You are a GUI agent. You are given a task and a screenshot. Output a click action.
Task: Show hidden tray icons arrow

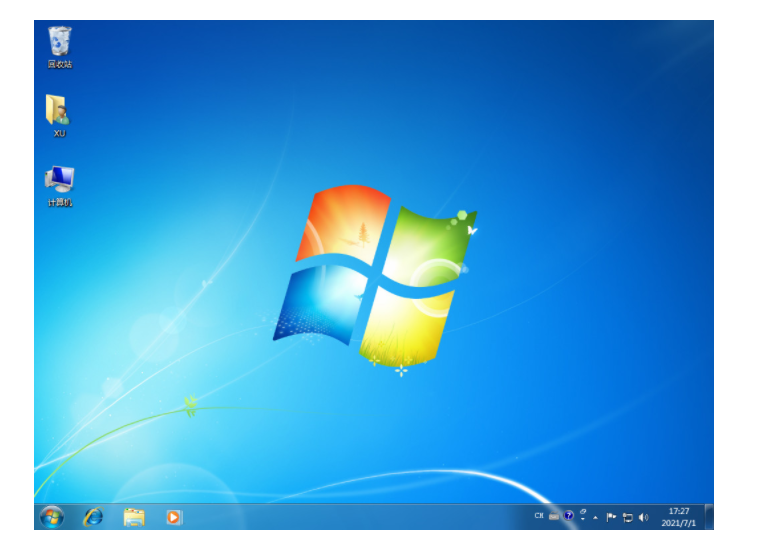coord(596,517)
